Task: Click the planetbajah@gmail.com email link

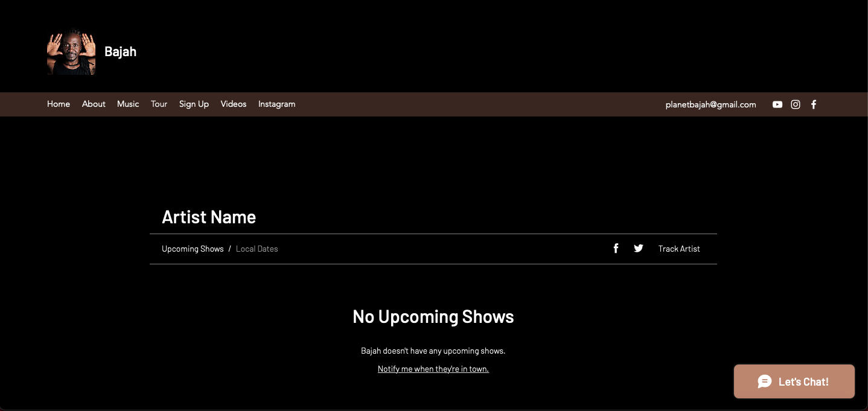Action: coord(710,104)
